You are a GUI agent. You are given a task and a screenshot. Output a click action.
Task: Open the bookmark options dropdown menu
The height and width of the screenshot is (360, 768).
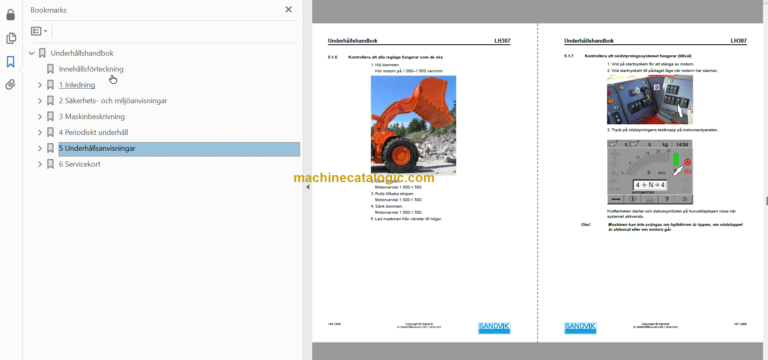(39, 31)
